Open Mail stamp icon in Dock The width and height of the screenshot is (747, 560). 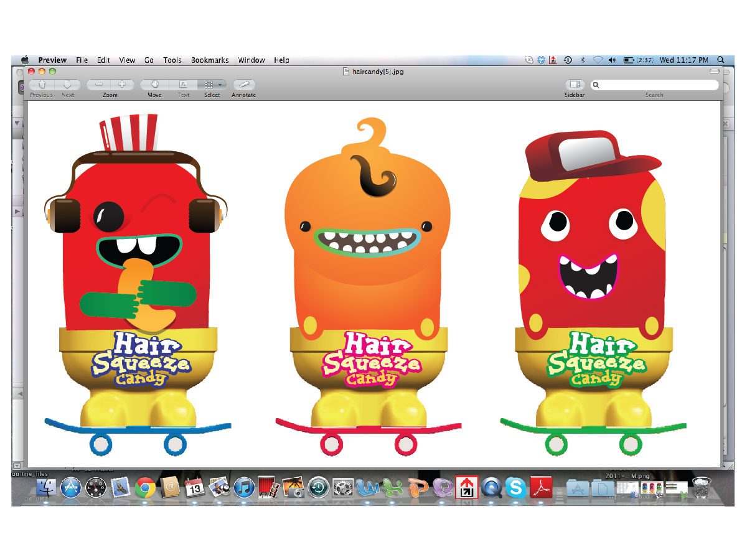[121, 488]
